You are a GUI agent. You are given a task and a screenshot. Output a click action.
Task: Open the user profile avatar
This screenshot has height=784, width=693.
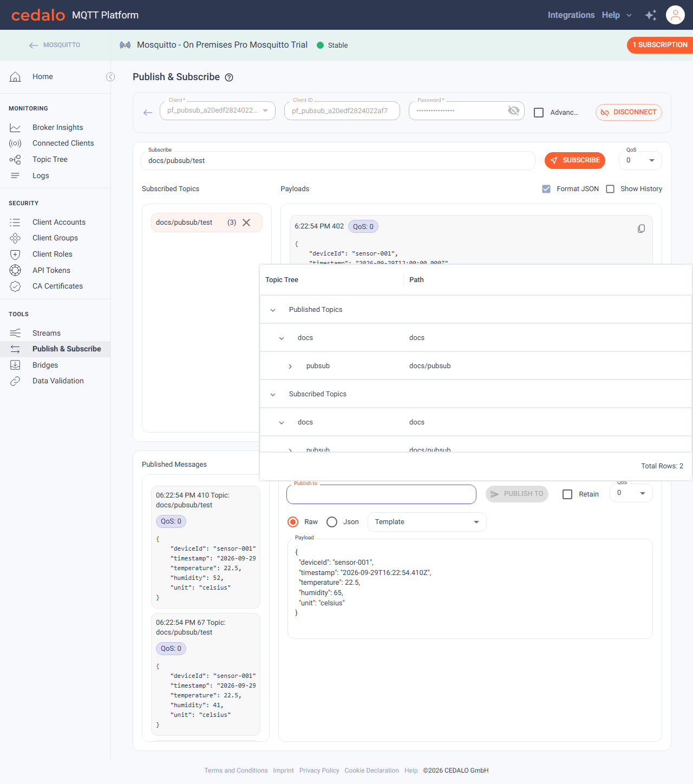[675, 15]
